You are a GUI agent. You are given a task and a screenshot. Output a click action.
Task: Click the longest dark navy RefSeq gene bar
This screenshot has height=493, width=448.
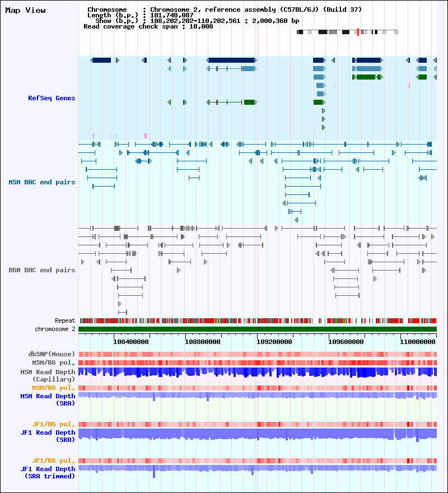point(232,60)
